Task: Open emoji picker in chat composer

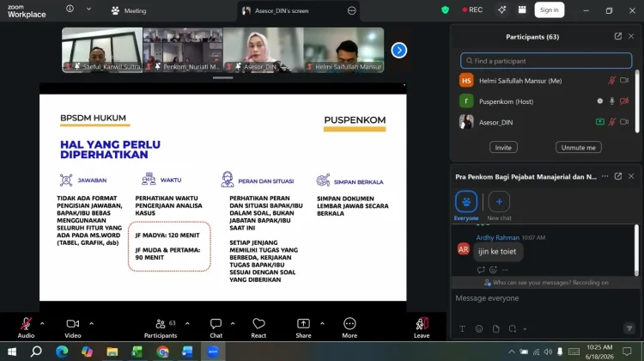Action: tap(479, 328)
